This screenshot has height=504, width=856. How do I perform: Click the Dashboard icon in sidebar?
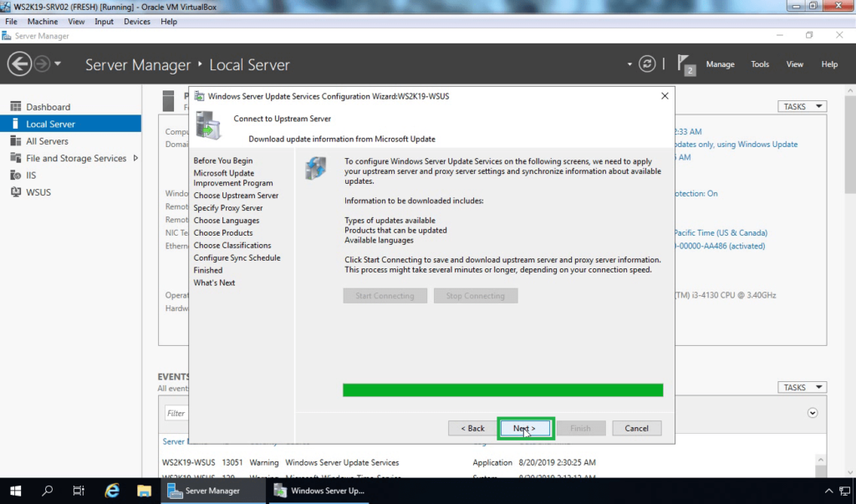pyautogui.click(x=15, y=106)
